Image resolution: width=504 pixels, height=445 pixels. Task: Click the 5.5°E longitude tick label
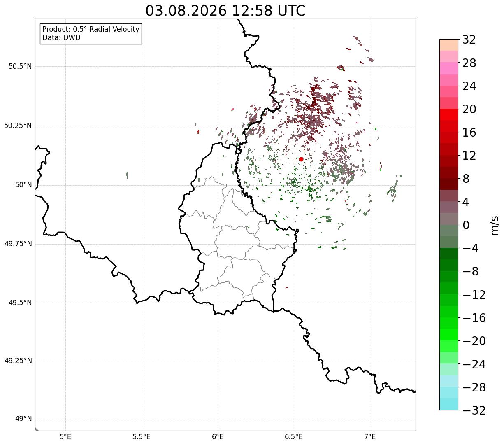[x=142, y=437]
